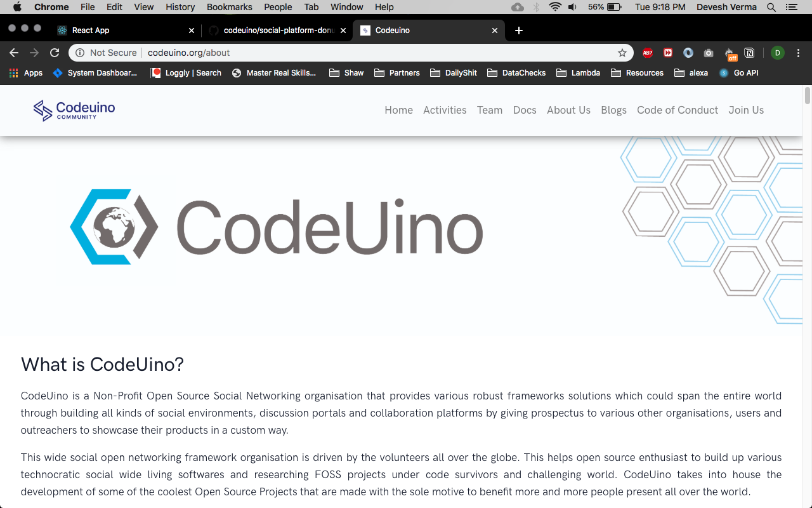Open the View menu

coord(144,7)
